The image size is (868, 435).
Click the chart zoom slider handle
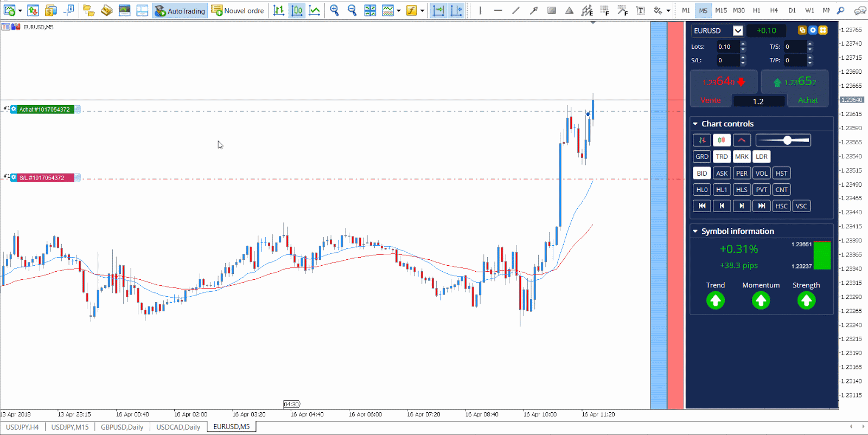[x=787, y=140]
